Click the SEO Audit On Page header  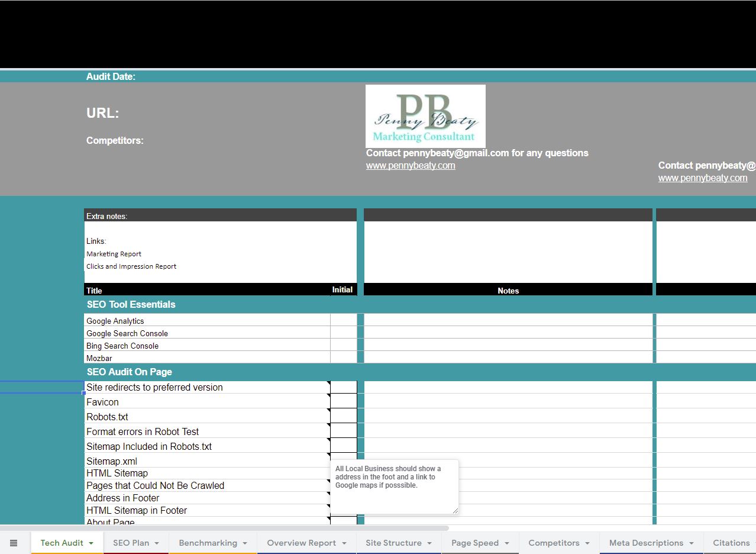click(129, 372)
